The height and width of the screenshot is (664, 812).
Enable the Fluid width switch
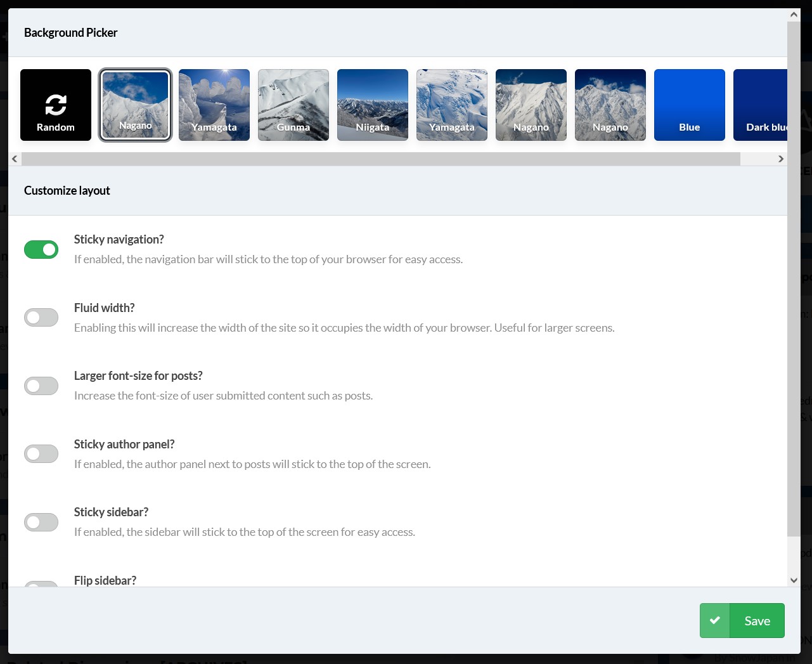(x=41, y=317)
